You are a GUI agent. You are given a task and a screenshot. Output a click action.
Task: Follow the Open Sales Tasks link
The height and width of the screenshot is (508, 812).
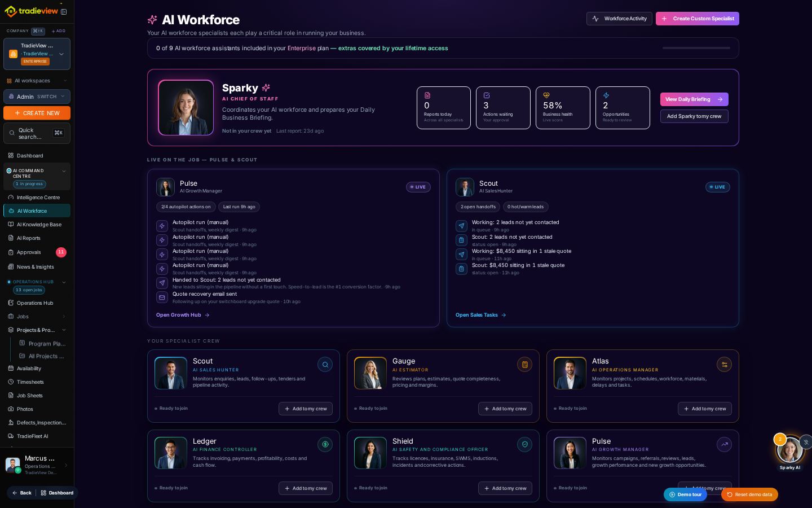click(480, 315)
